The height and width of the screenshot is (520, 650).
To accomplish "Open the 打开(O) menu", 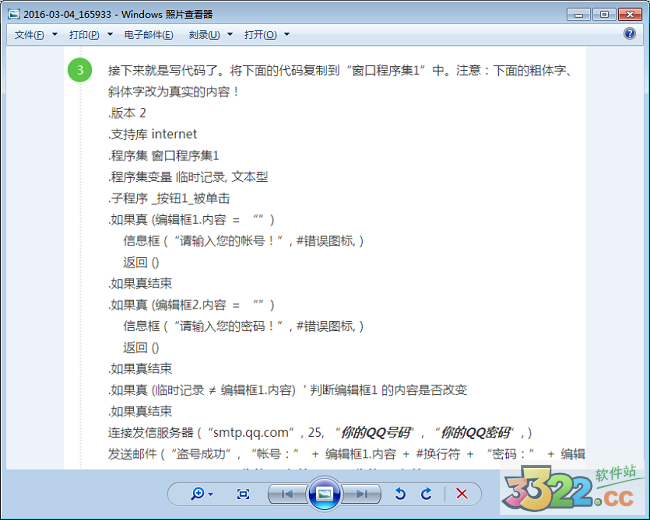I will [x=260, y=35].
